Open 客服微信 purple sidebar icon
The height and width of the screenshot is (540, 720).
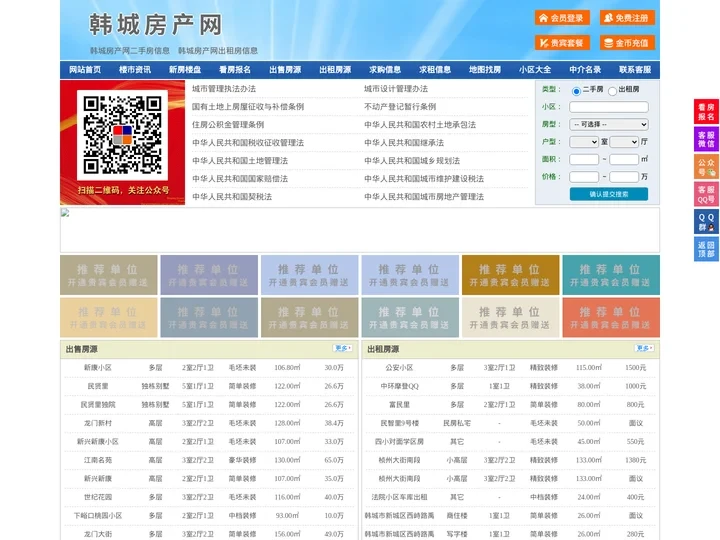[x=706, y=139]
